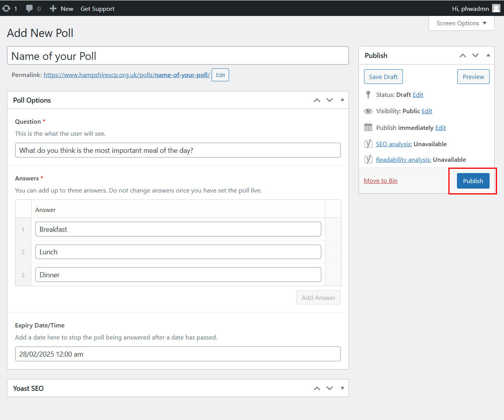This screenshot has height=420, width=504.
Task: Click the visibility eye icon
Action: click(368, 111)
